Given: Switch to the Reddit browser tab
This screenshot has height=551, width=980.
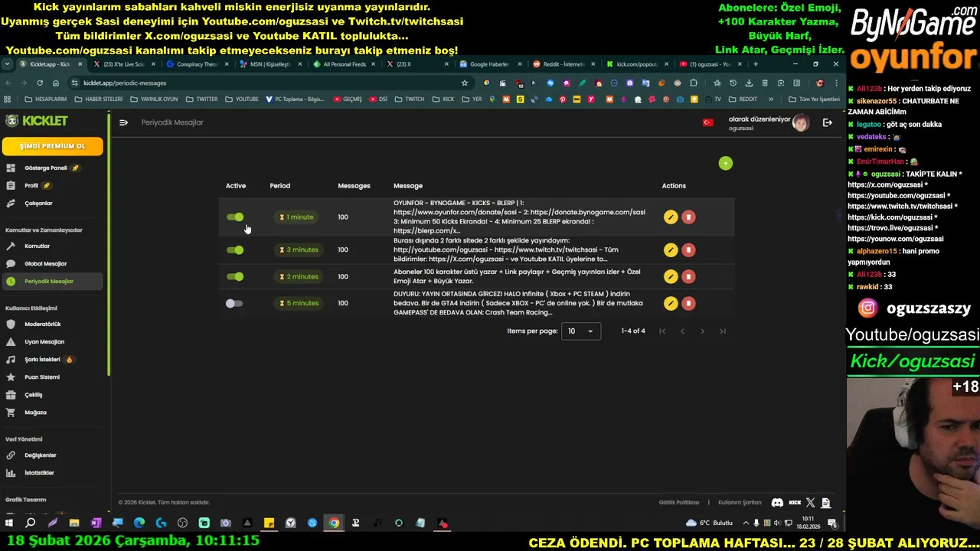Looking at the screenshot, I should click(x=563, y=64).
